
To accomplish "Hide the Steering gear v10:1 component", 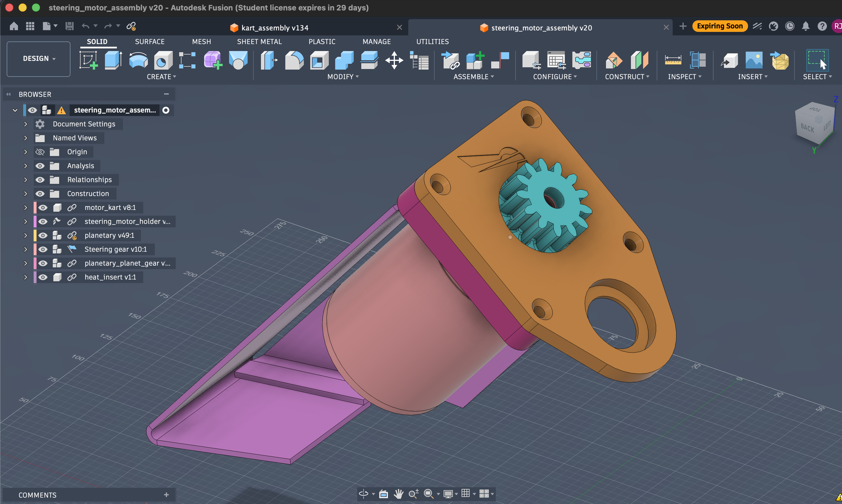I will click(43, 249).
